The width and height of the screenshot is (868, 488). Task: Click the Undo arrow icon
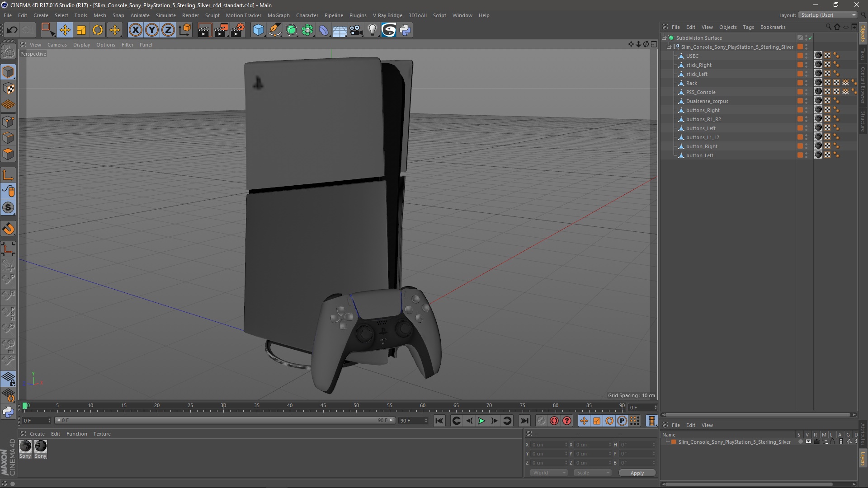click(12, 30)
